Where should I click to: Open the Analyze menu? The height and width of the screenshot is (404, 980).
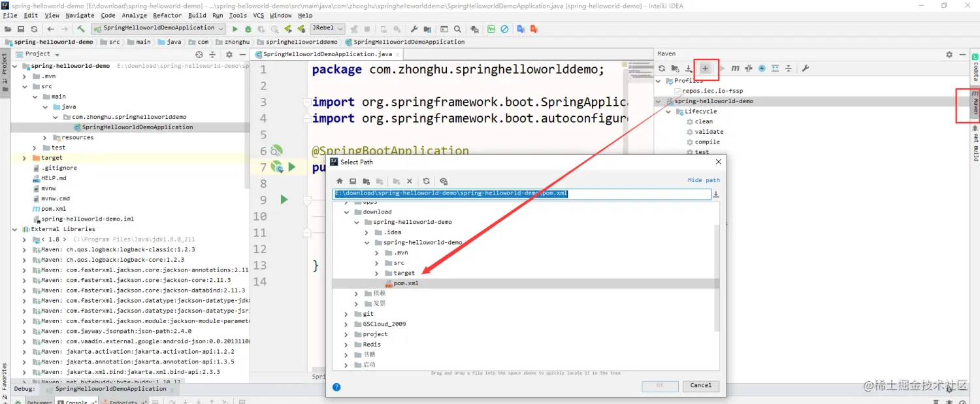(x=135, y=16)
